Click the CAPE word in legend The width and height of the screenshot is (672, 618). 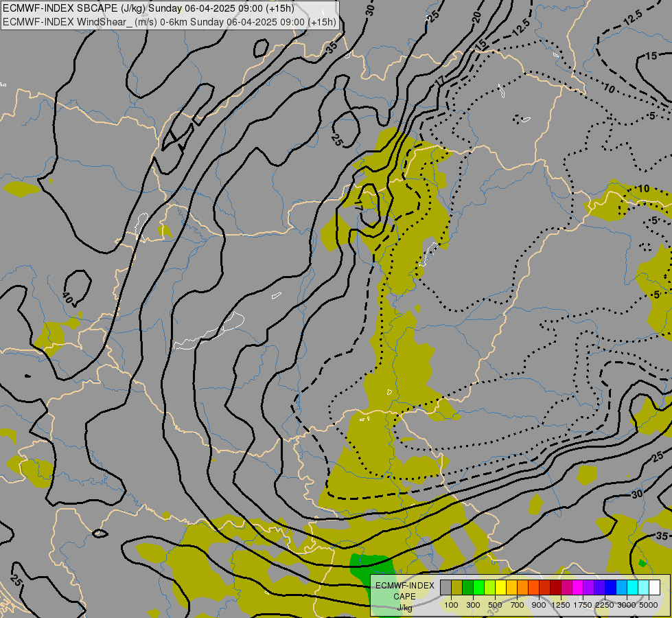(x=404, y=597)
